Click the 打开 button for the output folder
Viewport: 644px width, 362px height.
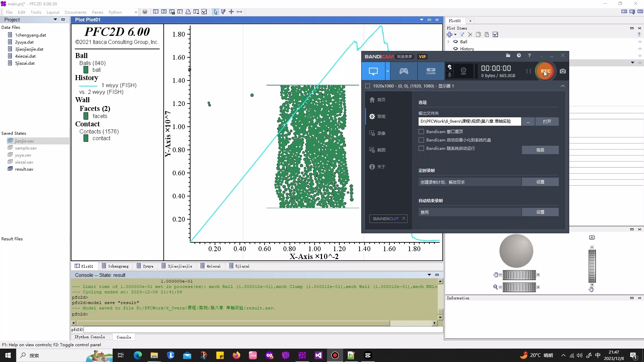click(x=547, y=121)
